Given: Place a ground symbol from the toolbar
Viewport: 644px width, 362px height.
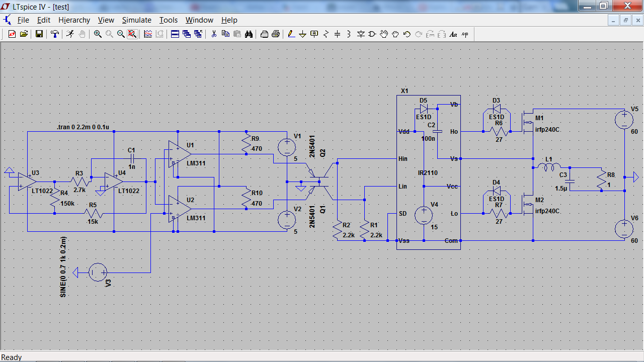Looking at the screenshot, I should click(303, 34).
